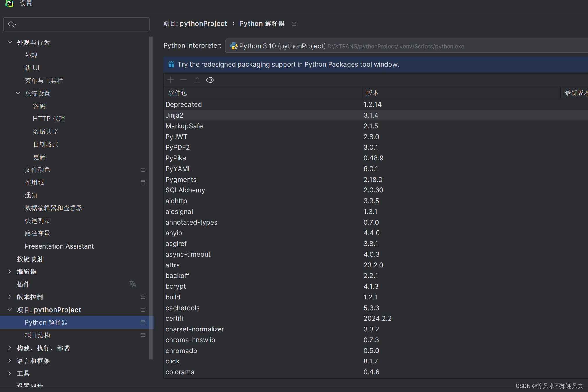
Task: Open 菜单与工具栏 settings page
Action: (x=44, y=81)
